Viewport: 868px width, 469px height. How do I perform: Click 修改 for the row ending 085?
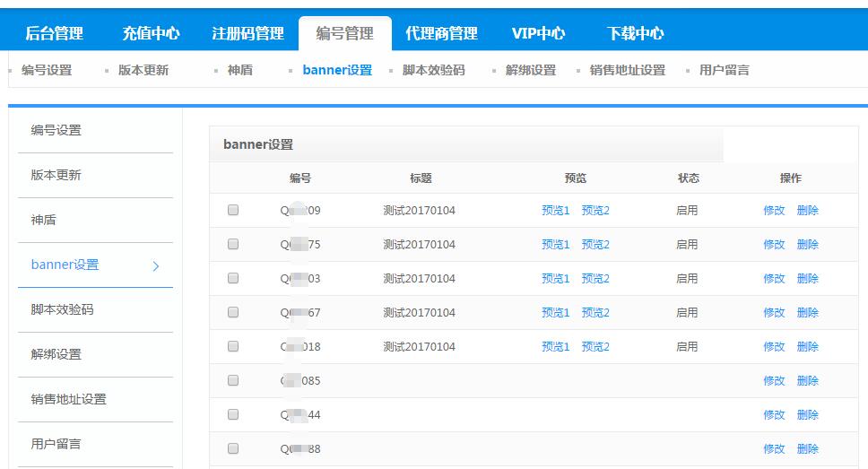[774, 381]
